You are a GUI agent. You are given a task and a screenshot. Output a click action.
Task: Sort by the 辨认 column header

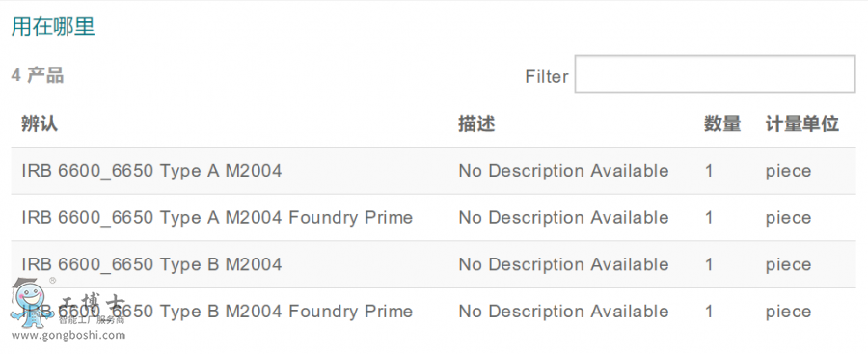click(40, 124)
